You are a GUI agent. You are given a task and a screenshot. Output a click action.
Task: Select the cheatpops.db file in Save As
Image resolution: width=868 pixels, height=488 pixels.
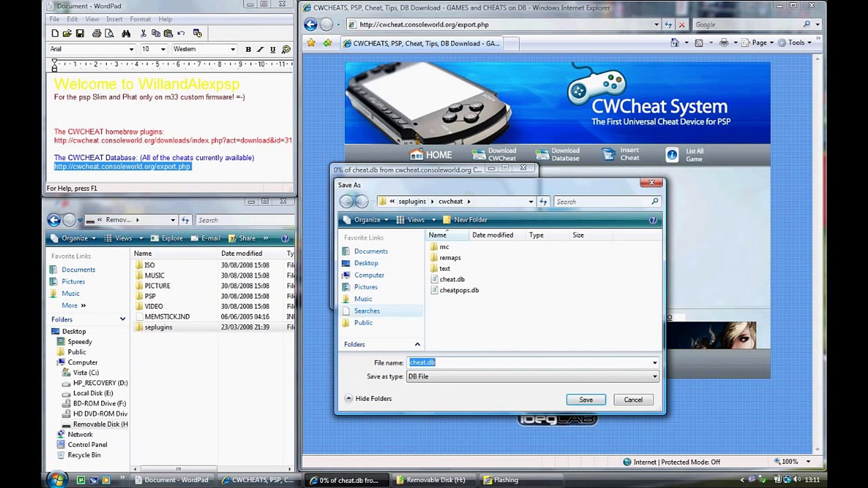[x=455, y=290]
